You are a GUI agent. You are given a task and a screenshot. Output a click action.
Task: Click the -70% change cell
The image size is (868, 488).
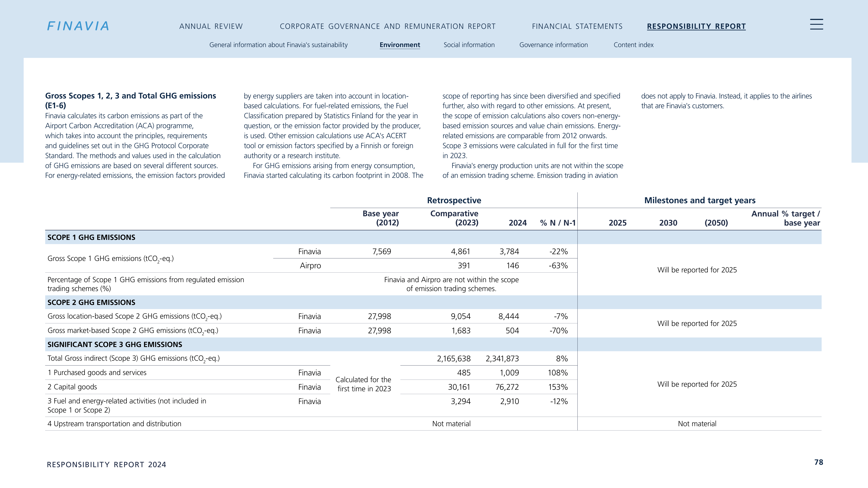558,330
